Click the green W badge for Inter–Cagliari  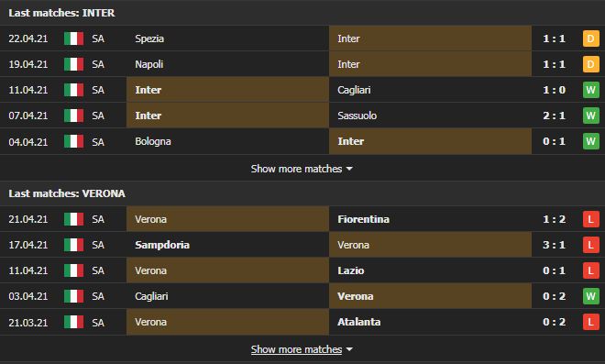click(590, 90)
